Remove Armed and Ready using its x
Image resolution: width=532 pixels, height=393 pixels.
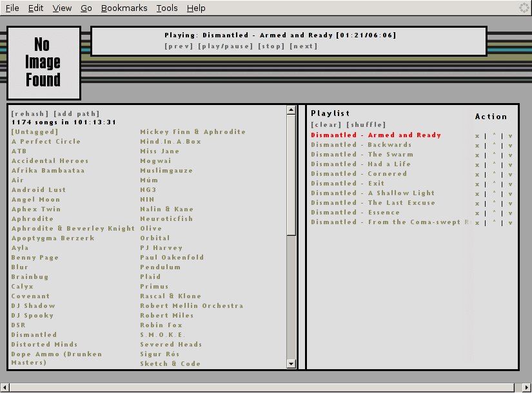coord(477,136)
